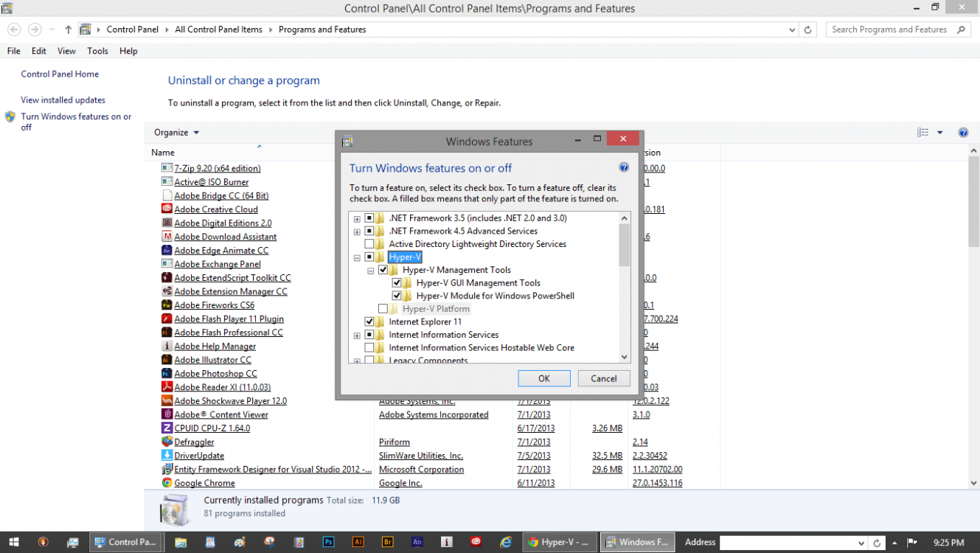This screenshot has height=553, width=980.
Task: Toggle .NET Framework 4.5 Advanced Services checkbox
Action: 369,231
